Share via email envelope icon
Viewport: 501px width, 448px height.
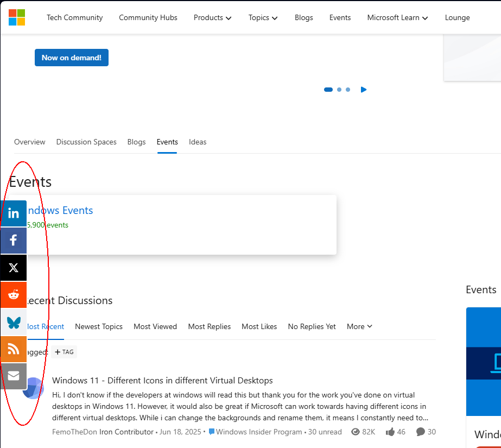[x=14, y=376]
